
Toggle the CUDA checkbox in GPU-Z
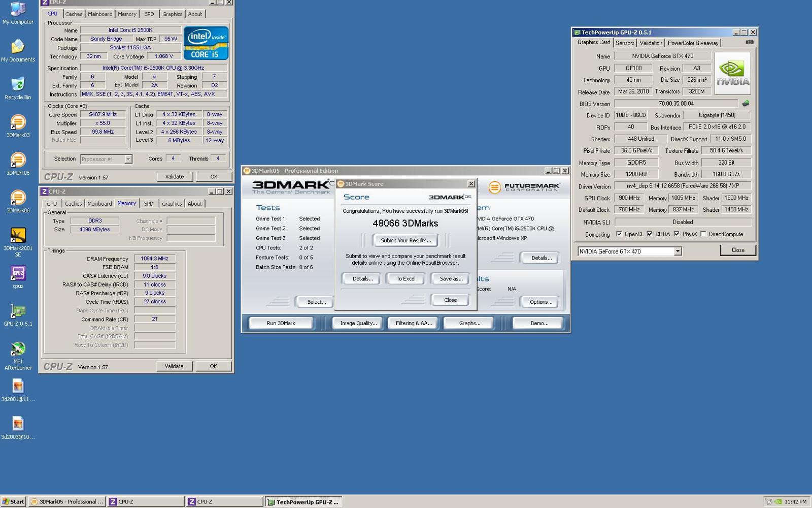click(x=650, y=234)
